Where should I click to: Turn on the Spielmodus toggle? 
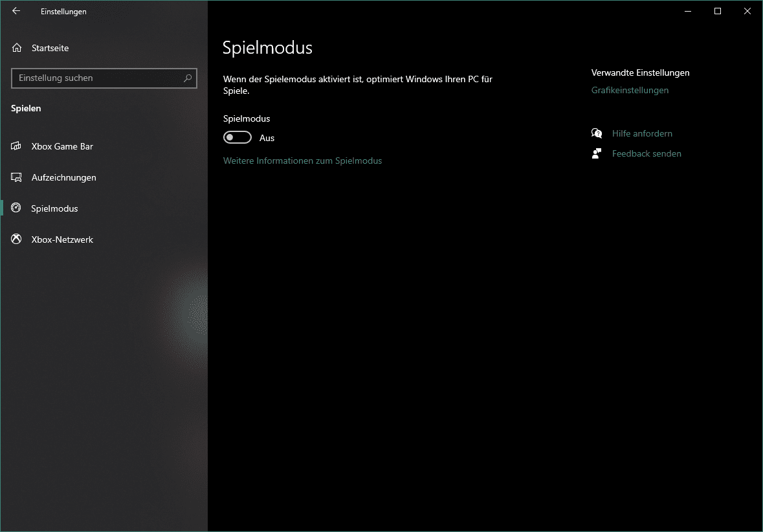[x=238, y=138]
